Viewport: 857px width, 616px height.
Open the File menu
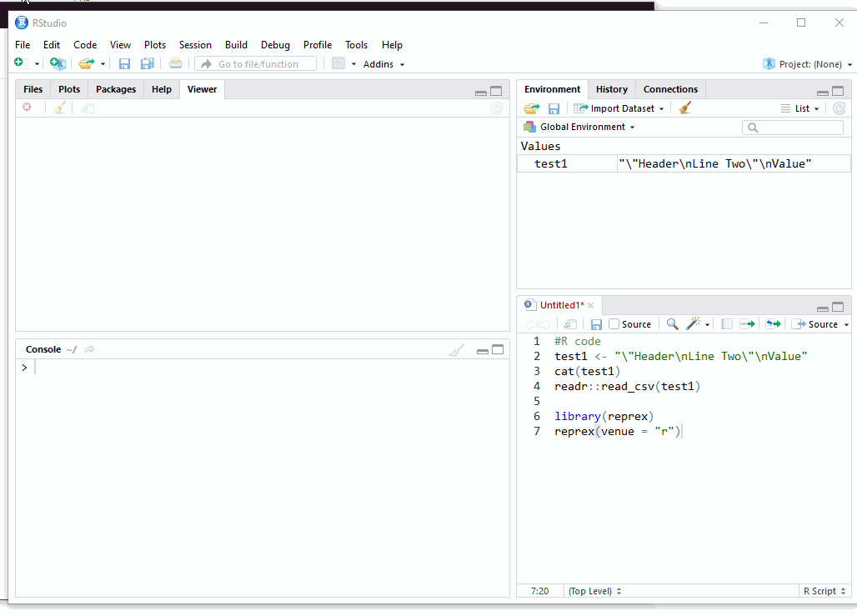pyautogui.click(x=23, y=45)
